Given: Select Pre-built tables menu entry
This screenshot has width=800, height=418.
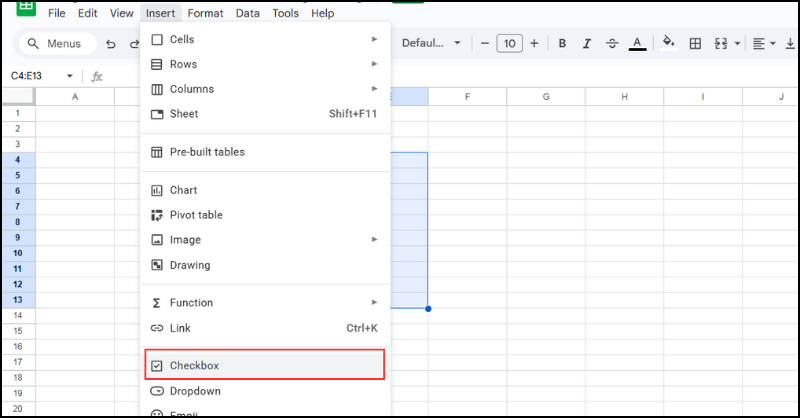Looking at the screenshot, I should click(265, 152).
